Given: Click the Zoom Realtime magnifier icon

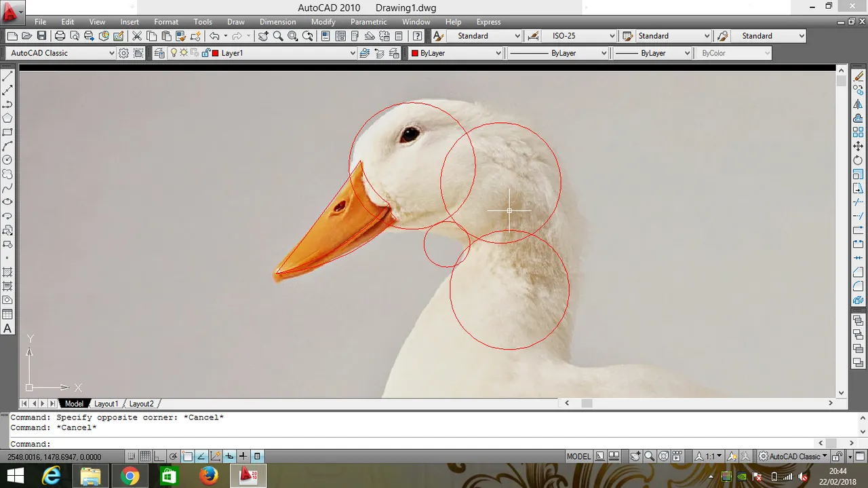Looking at the screenshot, I should click(x=278, y=36).
